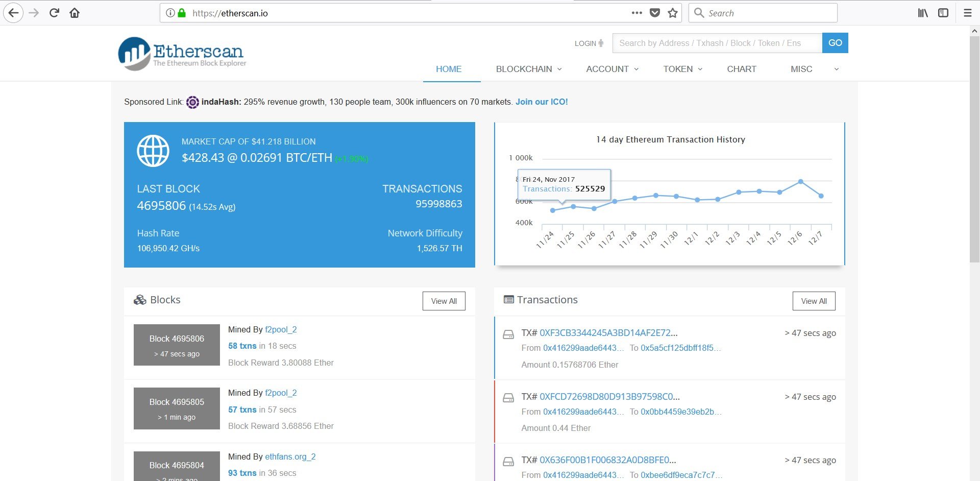Open miner f2pool_2 link for block 4695805
980x481 pixels.
click(281, 393)
